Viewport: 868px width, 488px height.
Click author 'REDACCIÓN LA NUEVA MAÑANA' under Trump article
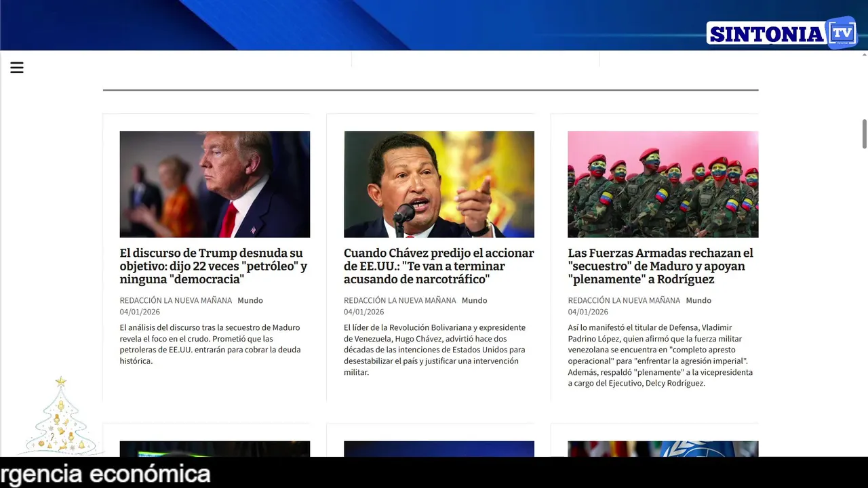(176, 300)
